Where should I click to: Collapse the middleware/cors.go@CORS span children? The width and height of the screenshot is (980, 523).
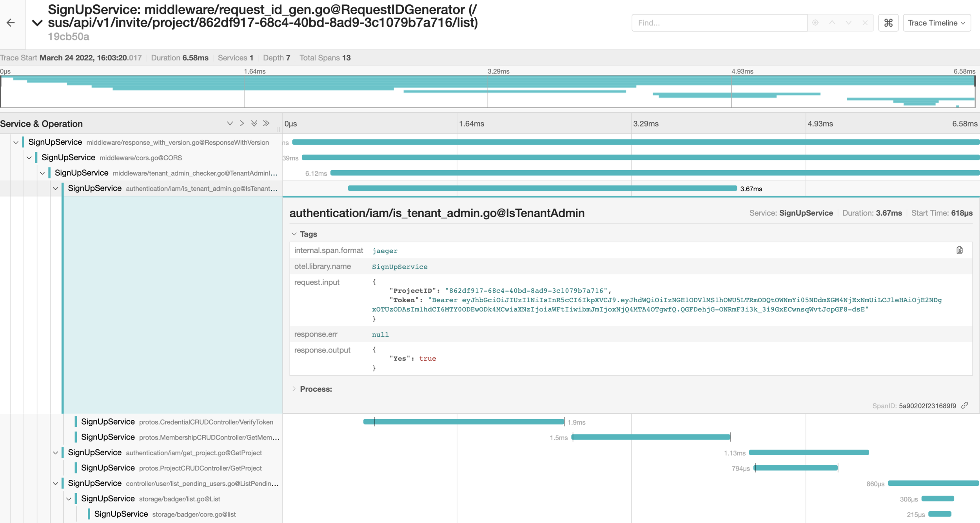(29, 158)
